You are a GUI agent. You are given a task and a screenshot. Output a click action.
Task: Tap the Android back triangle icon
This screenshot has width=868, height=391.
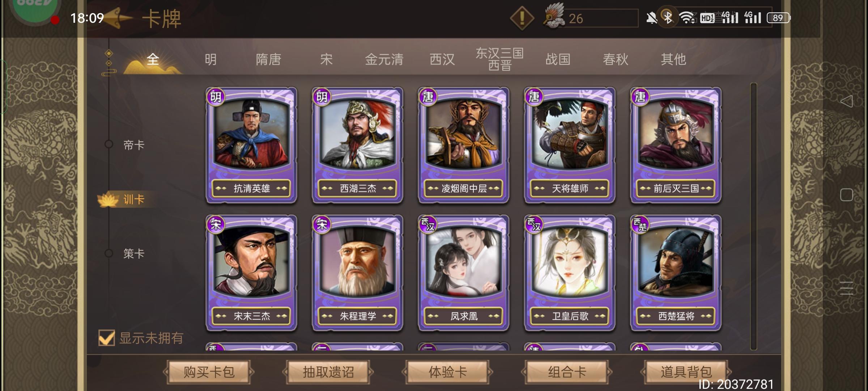[846, 101]
